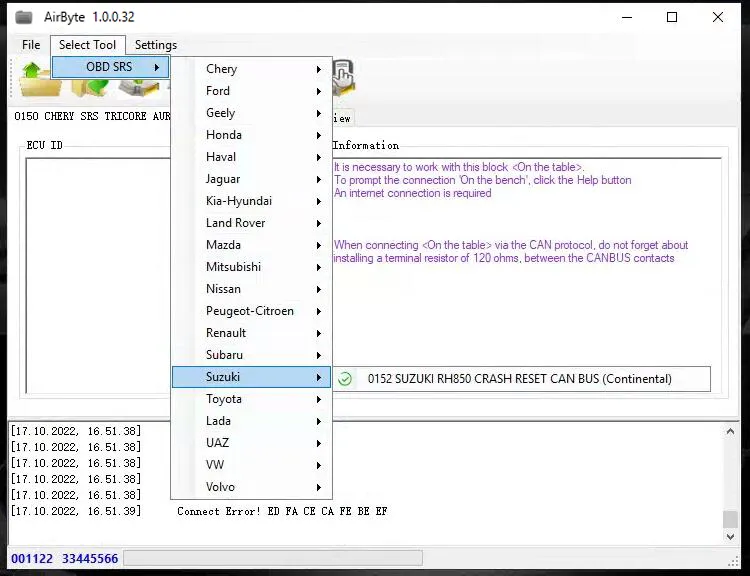The image size is (750, 576).
Task: Select the OBD SRS menu entry
Action: 110,67
